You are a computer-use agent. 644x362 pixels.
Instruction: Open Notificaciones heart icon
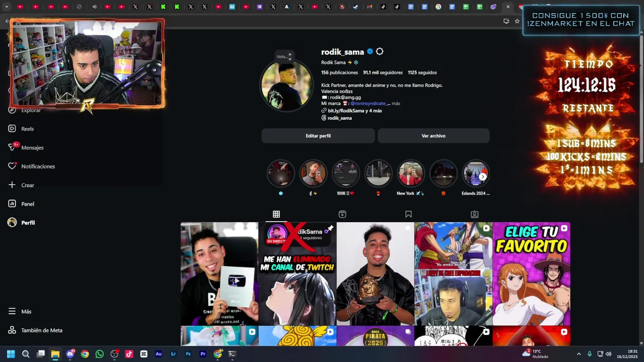point(12,166)
